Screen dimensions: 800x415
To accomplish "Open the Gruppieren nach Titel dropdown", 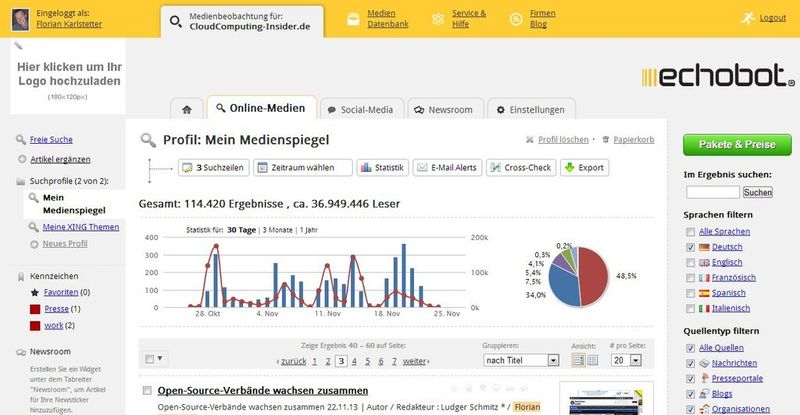I will (521, 360).
